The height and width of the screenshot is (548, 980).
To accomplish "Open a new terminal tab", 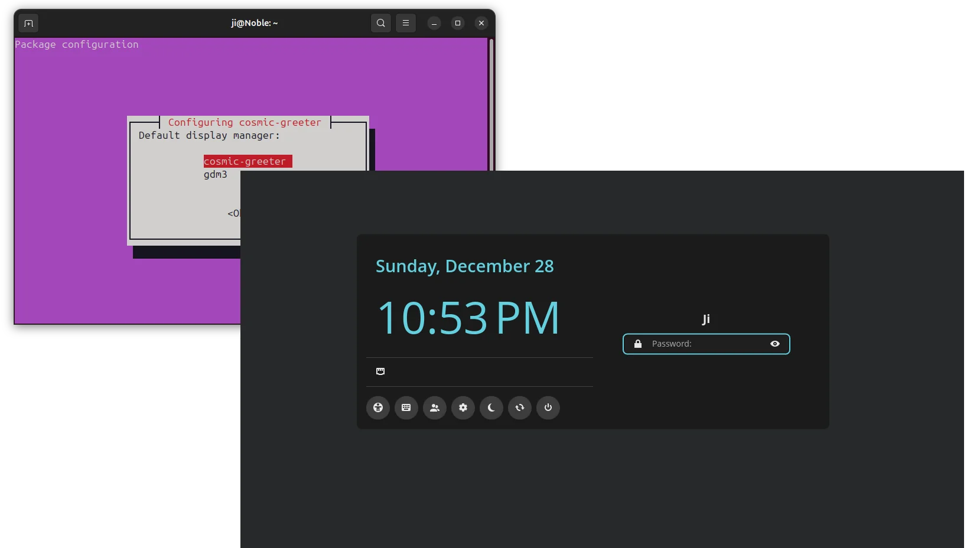I will (28, 23).
